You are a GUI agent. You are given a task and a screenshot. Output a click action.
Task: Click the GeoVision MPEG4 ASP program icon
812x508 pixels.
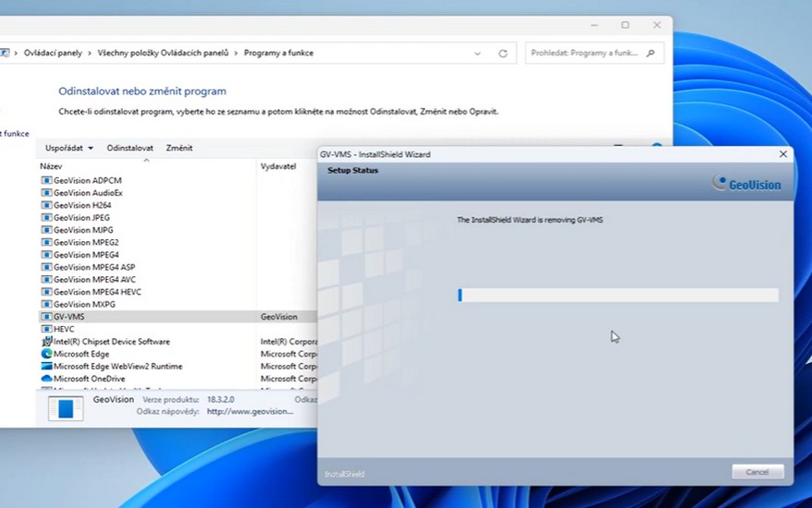46,268
